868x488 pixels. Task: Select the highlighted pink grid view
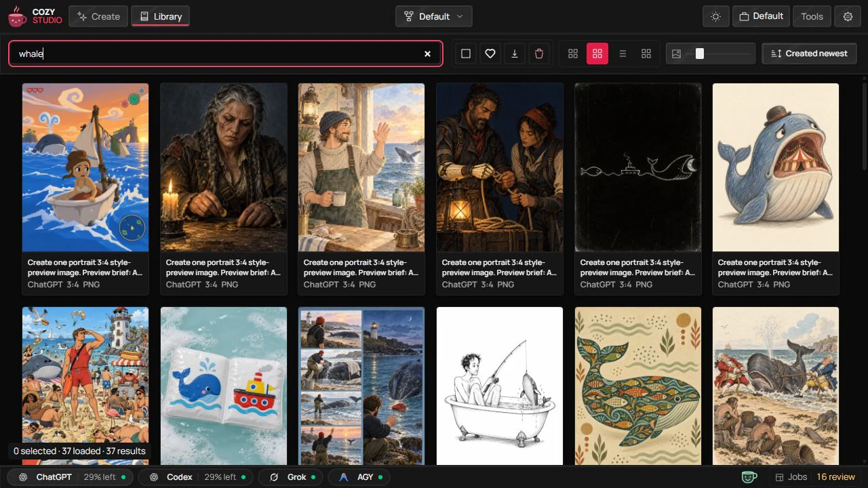coord(597,54)
